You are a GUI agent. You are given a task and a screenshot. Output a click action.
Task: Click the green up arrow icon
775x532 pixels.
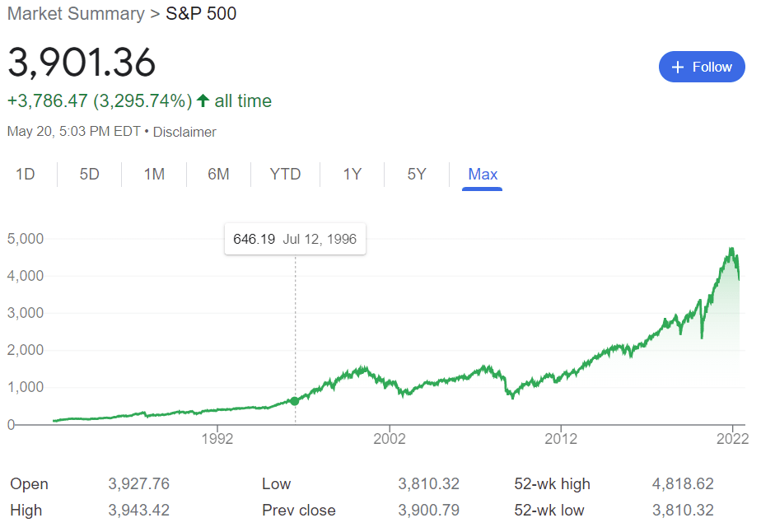coord(203,101)
